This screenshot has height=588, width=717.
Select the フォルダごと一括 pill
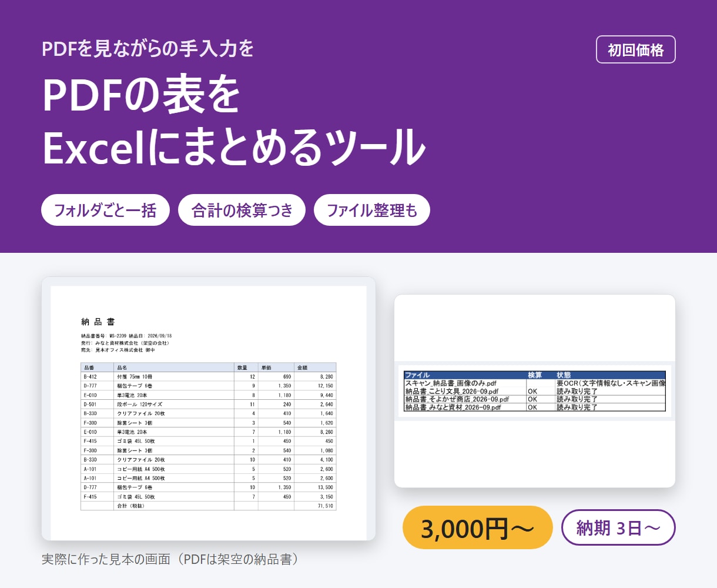click(x=105, y=210)
